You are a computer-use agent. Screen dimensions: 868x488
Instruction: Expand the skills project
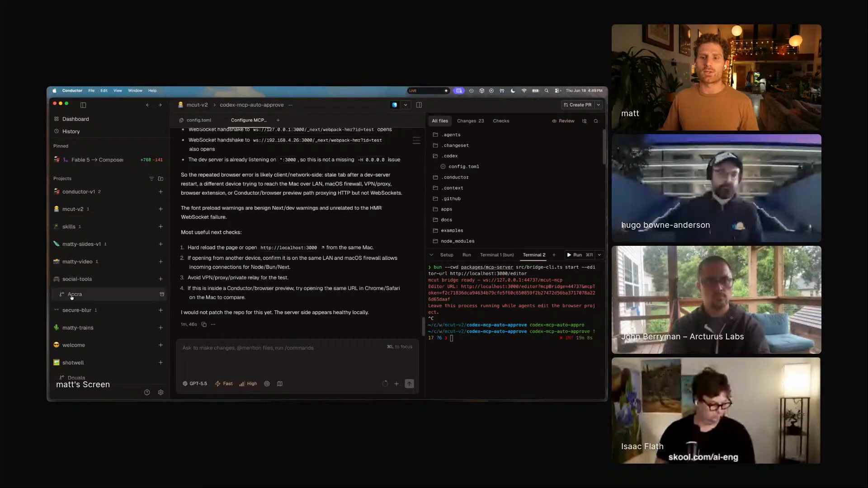pos(69,227)
